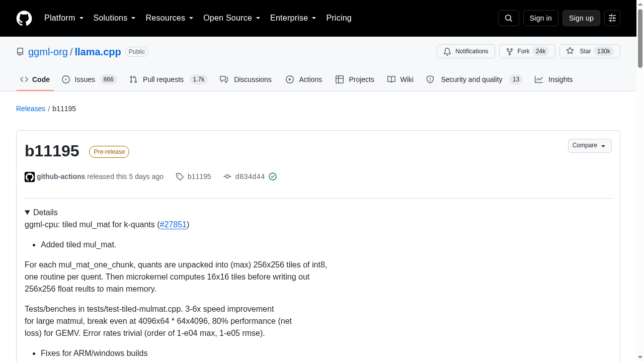Open the Actions tab
Viewport: 644px width, 362px height.
(x=304, y=79)
